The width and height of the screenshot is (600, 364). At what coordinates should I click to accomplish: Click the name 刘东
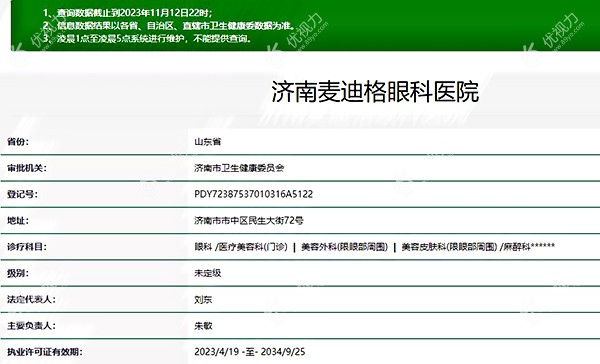click(203, 300)
